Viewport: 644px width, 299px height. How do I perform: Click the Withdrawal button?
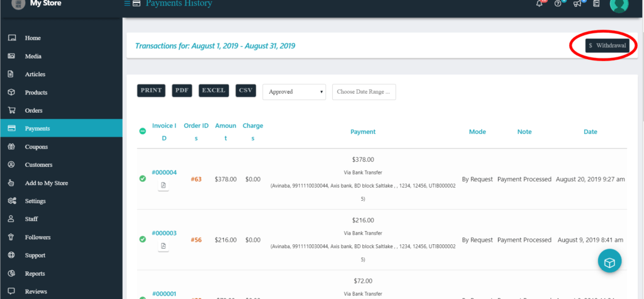click(x=608, y=45)
